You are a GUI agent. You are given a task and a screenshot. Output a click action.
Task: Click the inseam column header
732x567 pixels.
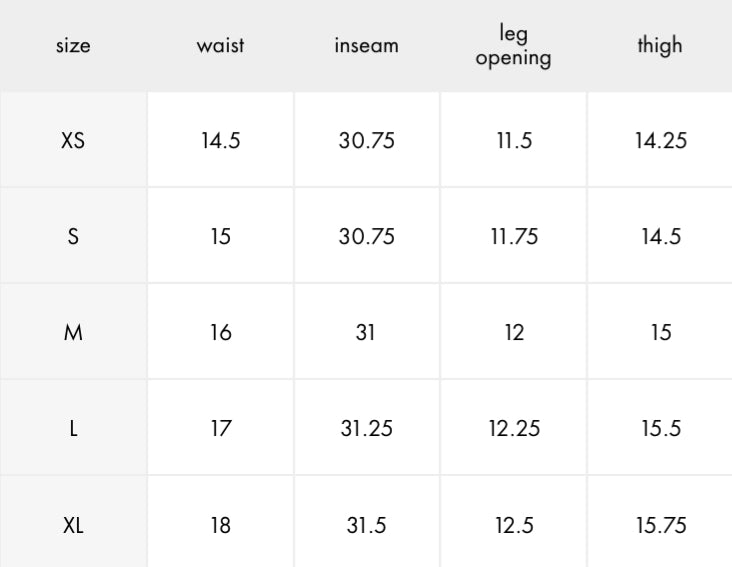pos(367,49)
